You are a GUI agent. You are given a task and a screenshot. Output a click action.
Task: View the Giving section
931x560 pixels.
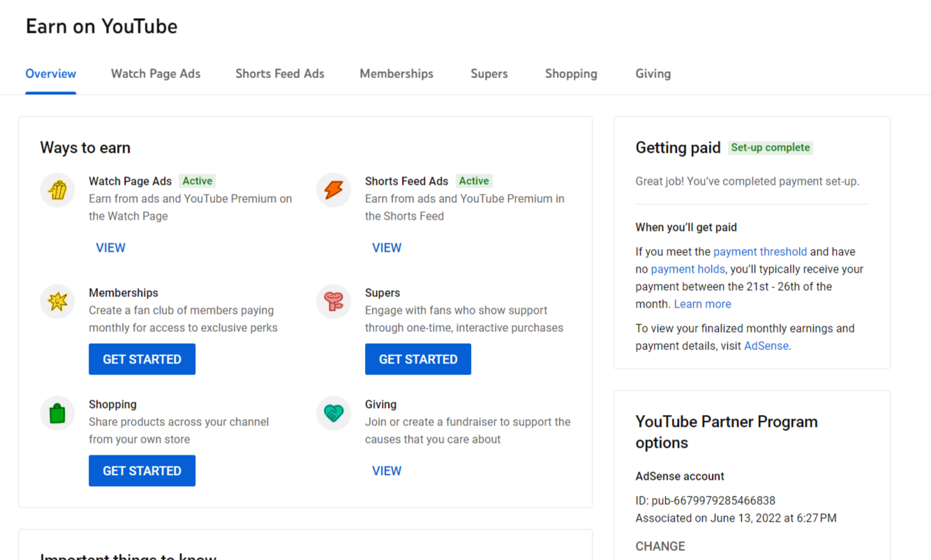point(387,471)
